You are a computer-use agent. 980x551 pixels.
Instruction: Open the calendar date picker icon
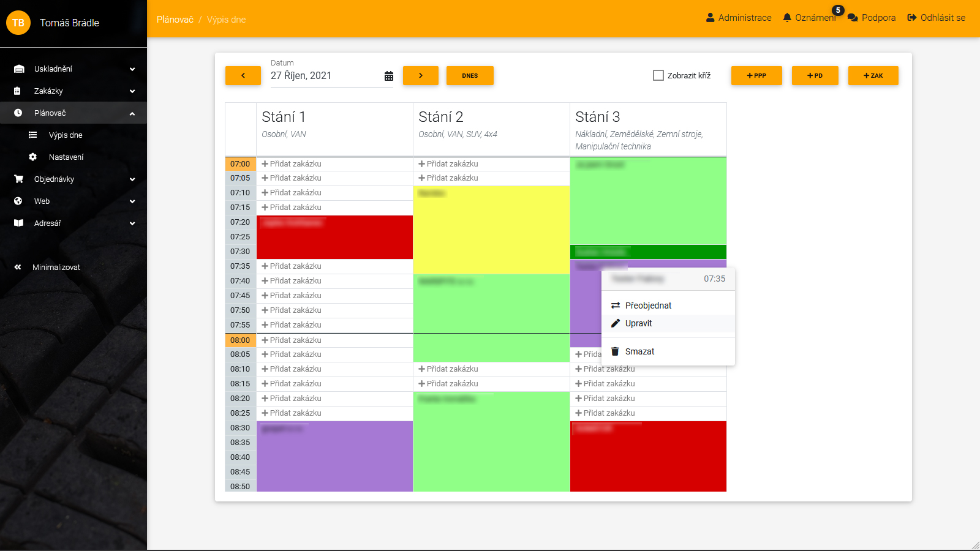click(388, 76)
